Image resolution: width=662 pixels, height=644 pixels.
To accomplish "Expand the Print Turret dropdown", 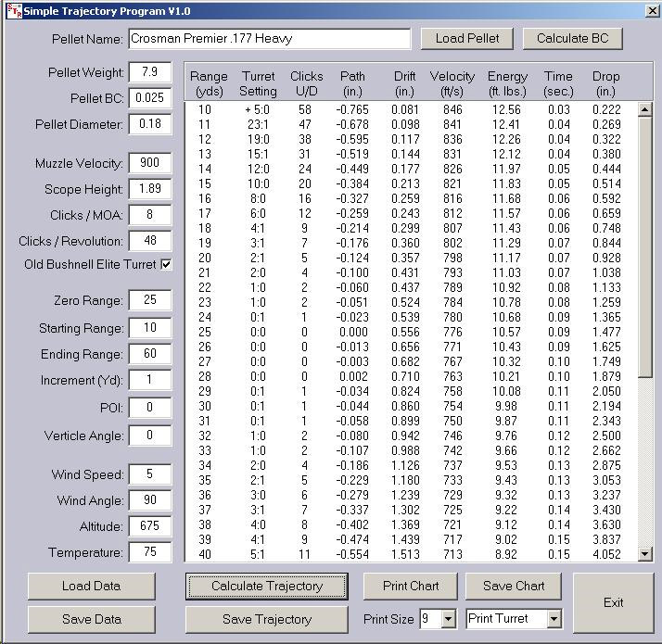I will pyautogui.click(x=554, y=619).
